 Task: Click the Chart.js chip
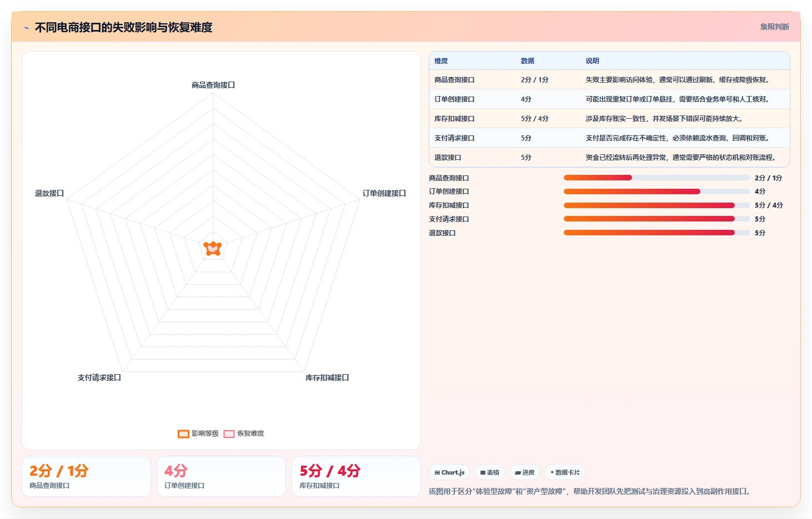coord(449,472)
